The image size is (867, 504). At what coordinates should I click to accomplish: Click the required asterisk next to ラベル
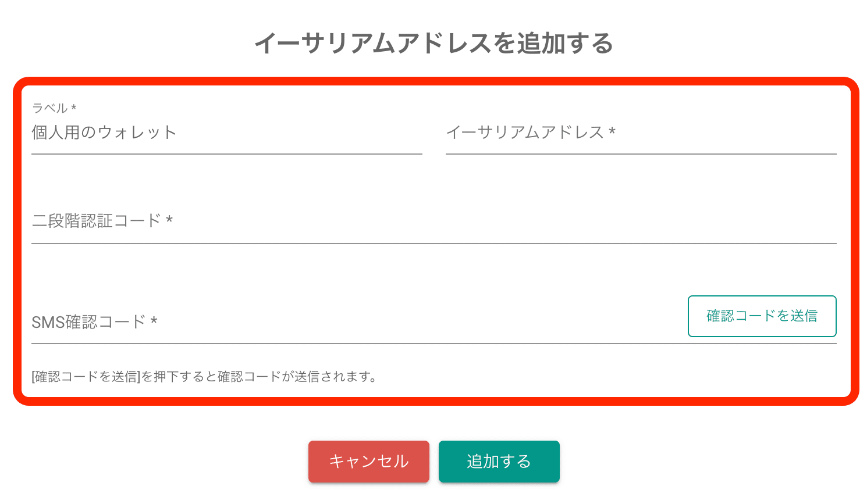point(75,108)
